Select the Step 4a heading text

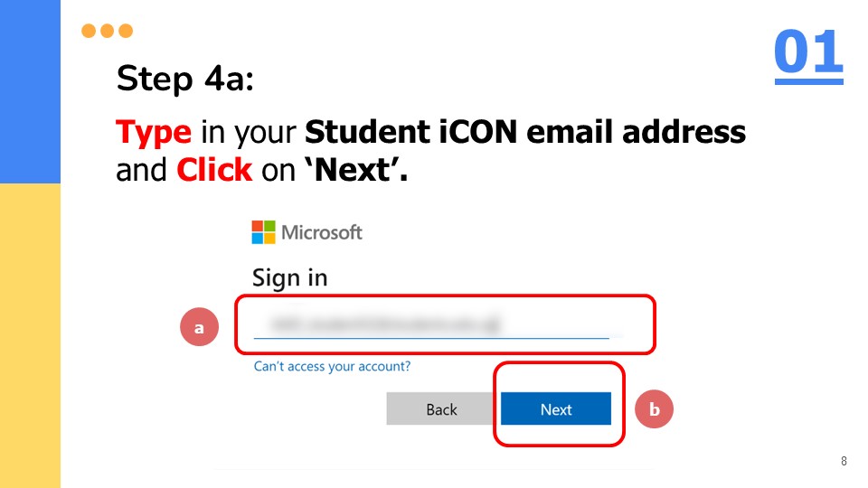point(184,79)
